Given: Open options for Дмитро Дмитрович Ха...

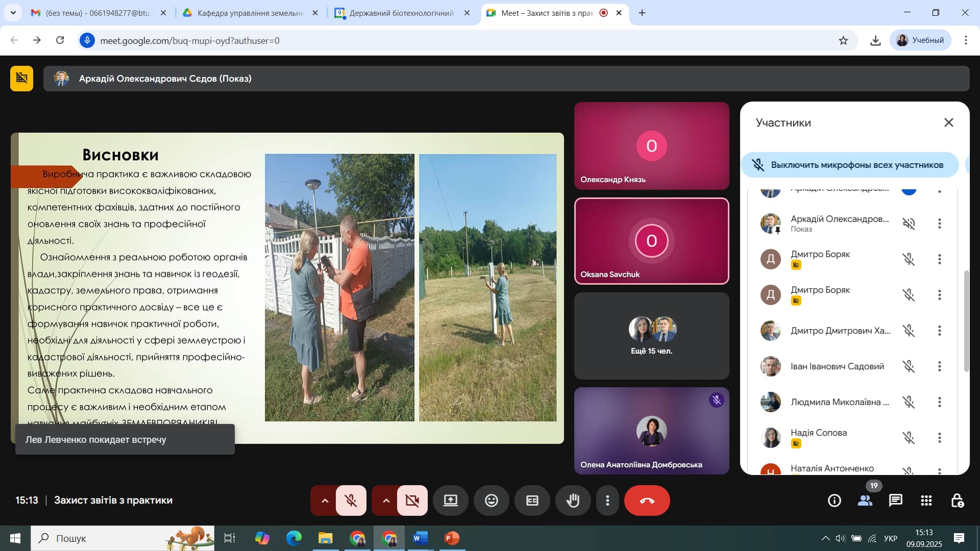Looking at the screenshot, I should (x=939, y=331).
